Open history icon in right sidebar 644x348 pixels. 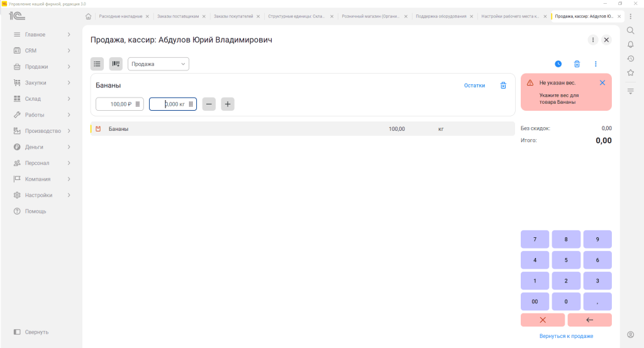(x=630, y=59)
